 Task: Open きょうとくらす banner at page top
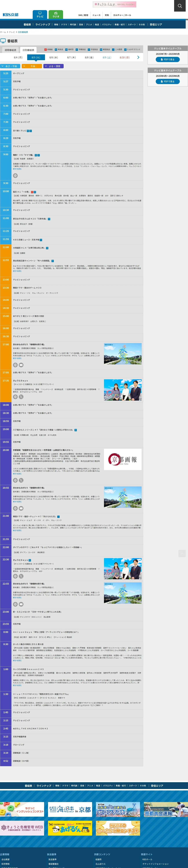[x=115, y=4]
